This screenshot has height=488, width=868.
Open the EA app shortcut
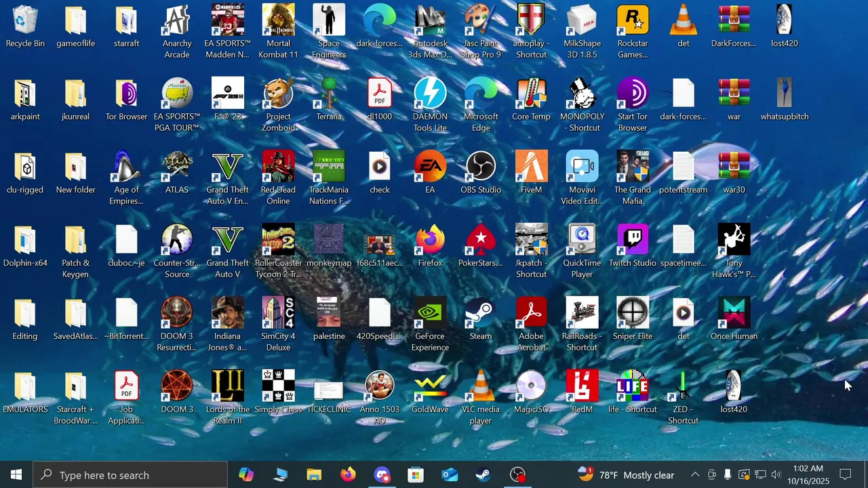pos(430,174)
